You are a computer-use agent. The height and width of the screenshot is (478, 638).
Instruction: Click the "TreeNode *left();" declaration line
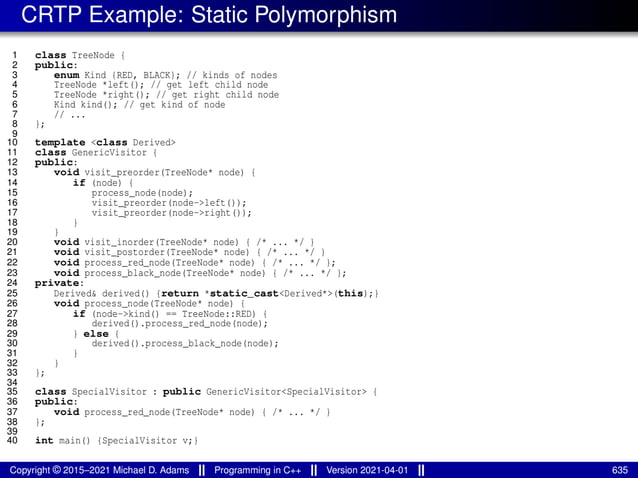(161, 85)
